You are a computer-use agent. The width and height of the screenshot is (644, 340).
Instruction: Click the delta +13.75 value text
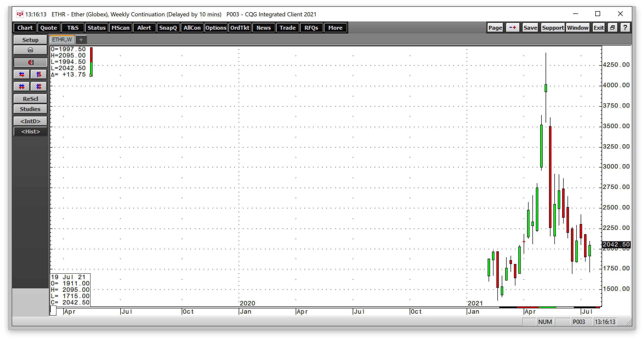click(x=68, y=75)
